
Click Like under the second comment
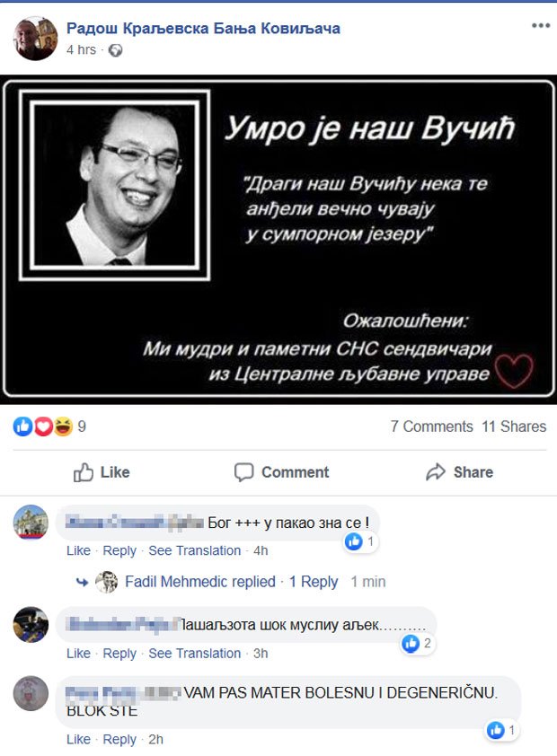tap(78, 654)
